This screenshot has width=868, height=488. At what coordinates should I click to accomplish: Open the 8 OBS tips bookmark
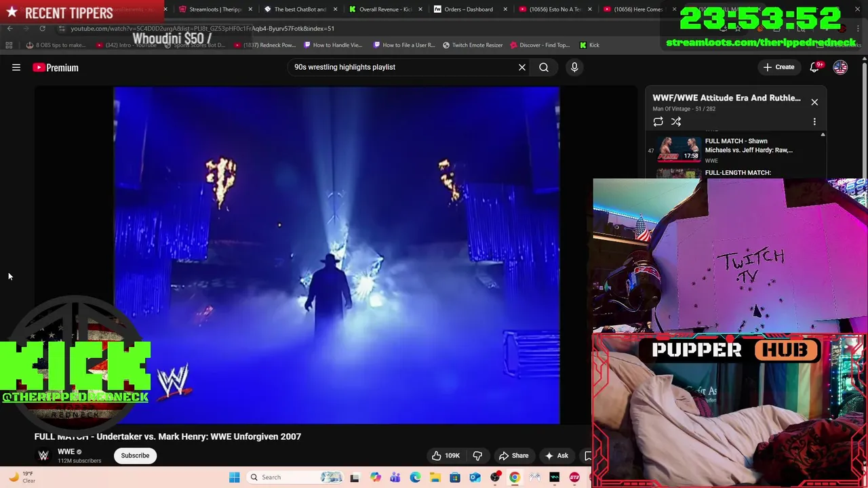click(x=56, y=45)
